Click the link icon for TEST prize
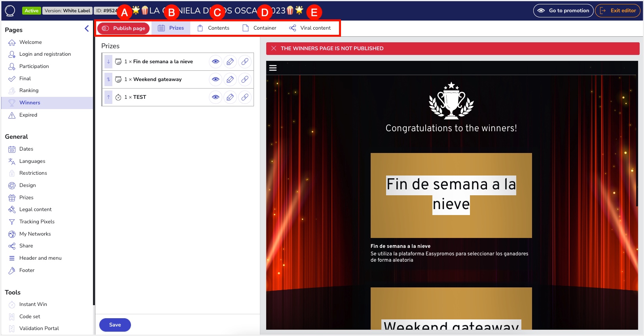Viewport: 644px width, 336px height. tap(245, 97)
